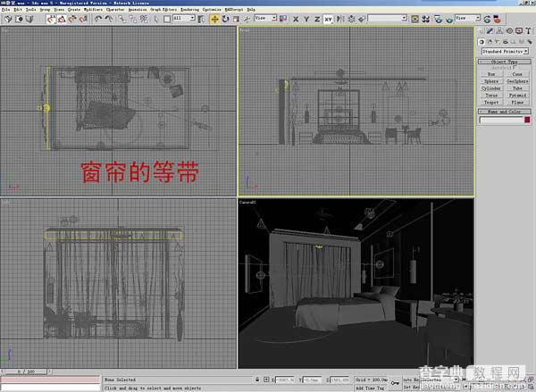Open the Group menu
The width and height of the screenshot is (536, 392).
[45, 10]
